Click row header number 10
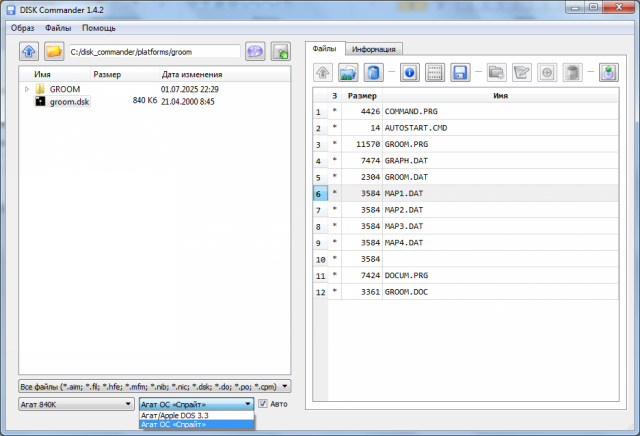The image size is (640, 436). pos(320,259)
